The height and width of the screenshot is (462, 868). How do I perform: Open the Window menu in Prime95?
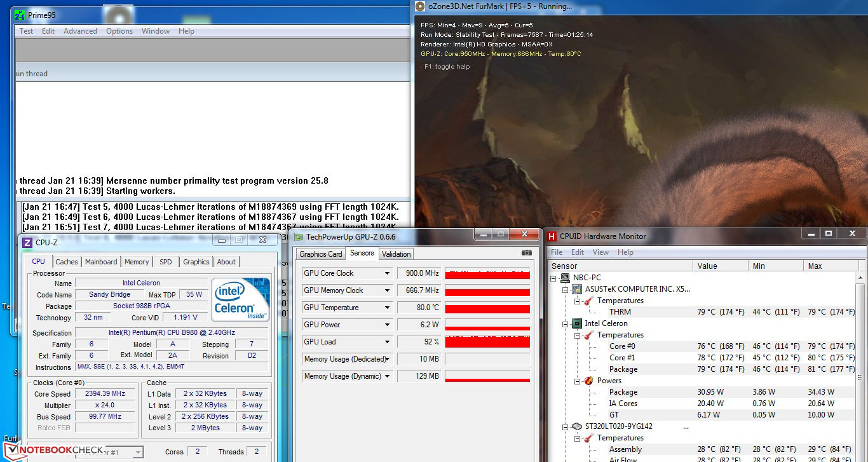[156, 31]
